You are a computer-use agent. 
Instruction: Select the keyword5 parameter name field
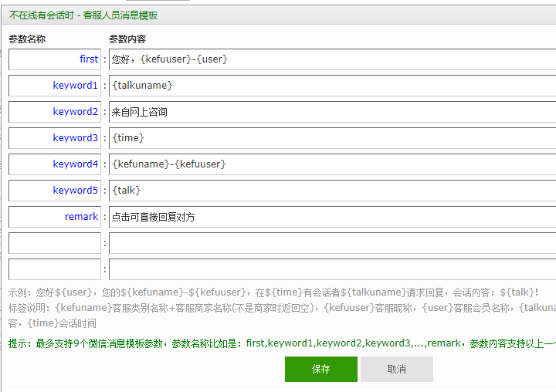[55, 191]
